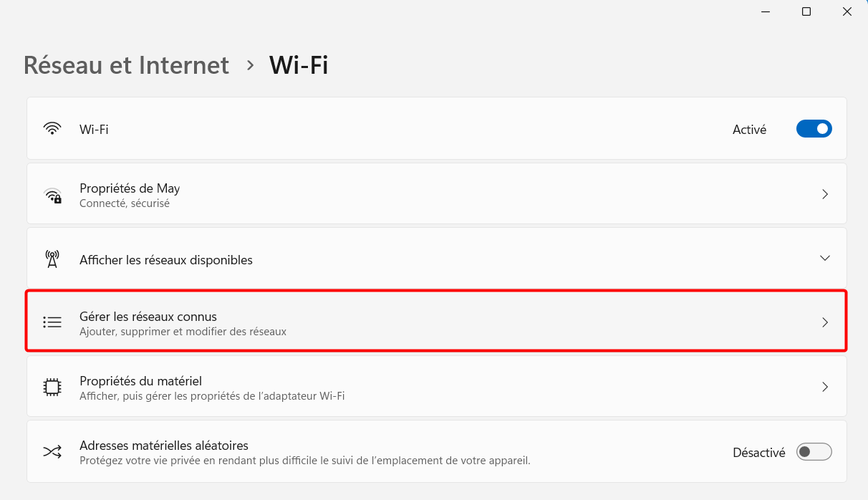Open Propriétés du matériel row
This screenshot has width=868, height=500.
coord(437,386)
